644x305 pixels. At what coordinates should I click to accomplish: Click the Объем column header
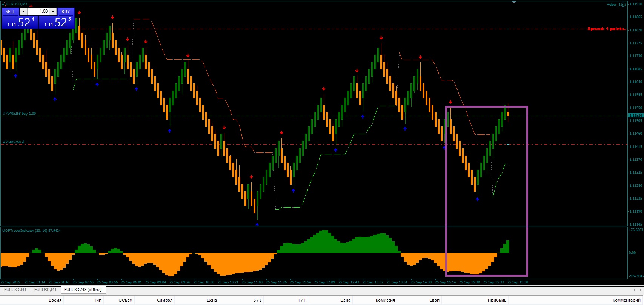click(126, 300)
